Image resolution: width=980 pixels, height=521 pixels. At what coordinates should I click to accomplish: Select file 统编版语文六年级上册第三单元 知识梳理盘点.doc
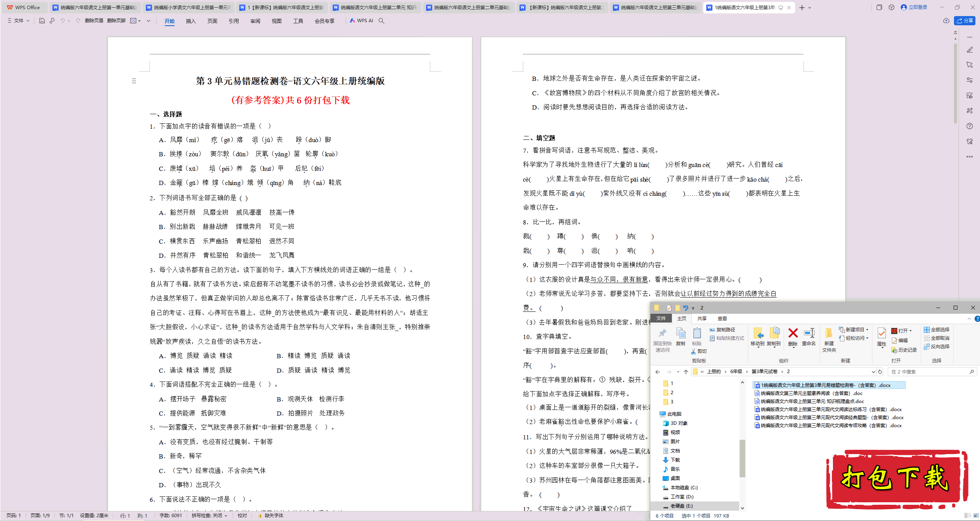coord(809,401)
